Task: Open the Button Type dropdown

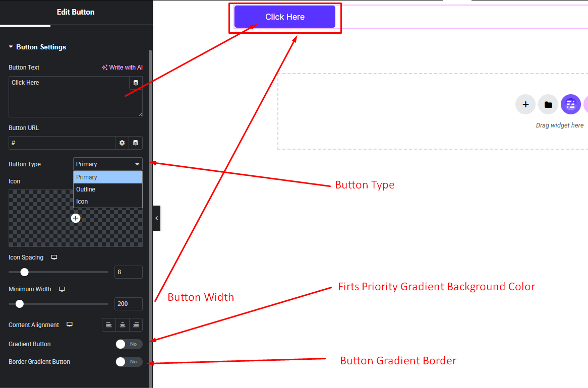Action: pos(107,164)
